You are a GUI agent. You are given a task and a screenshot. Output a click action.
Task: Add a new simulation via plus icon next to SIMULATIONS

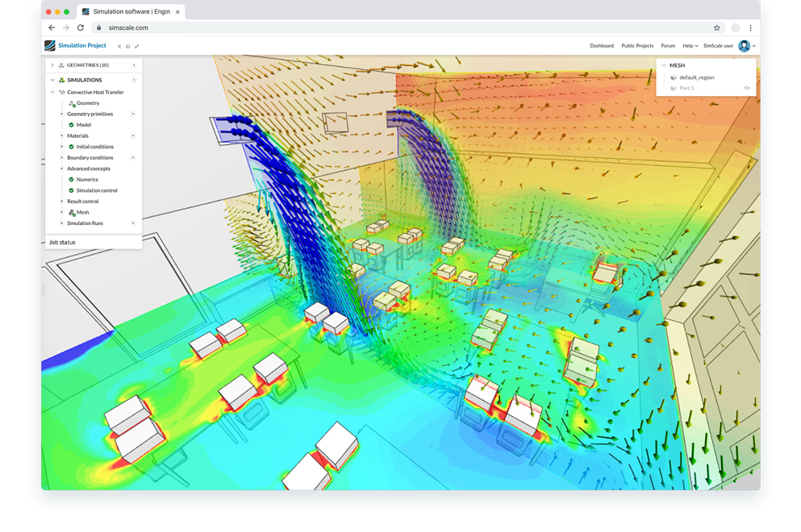coord(134,80)
